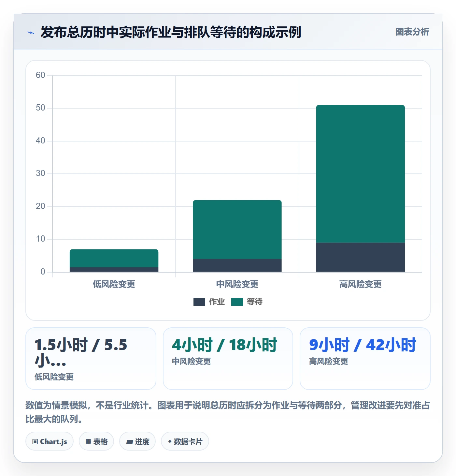Image resolution: width=456 pixels, height=476 pixels.
Task: Click the 0 tick on the y-axis
Action: pyautogui.click(x=43, y=272)
